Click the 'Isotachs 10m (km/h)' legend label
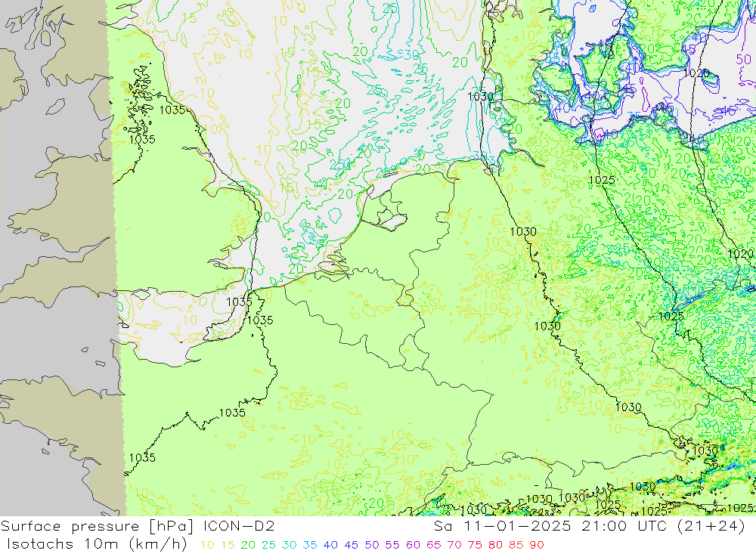Image resolution: width=756 pixels, height=554 pixels. click(97, 544)
